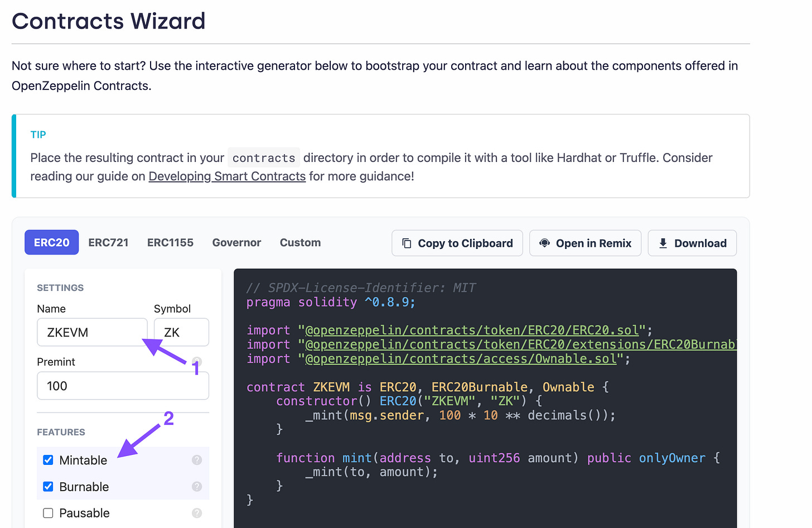The height and width of the screenshot is (528, 812).
Task: Select the ERC20 tab
Action: pos(52,243)
